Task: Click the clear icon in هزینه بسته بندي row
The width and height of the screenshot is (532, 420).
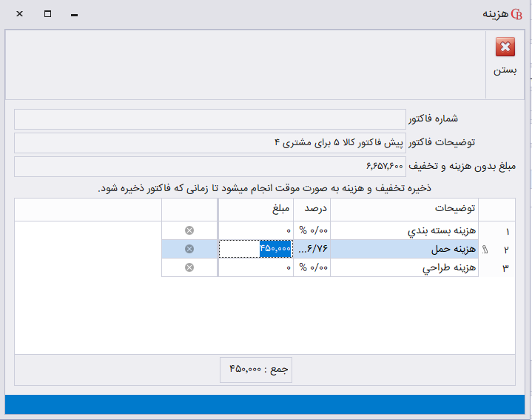Action: click(x=189, y=230)
